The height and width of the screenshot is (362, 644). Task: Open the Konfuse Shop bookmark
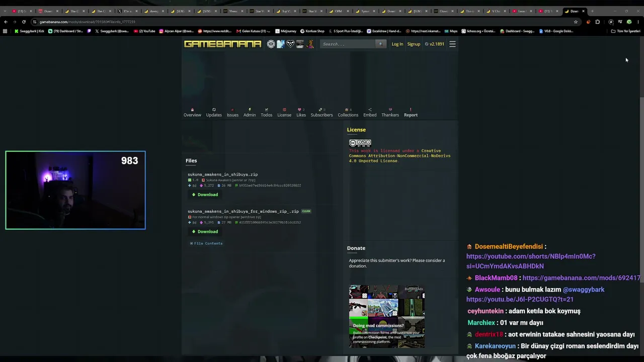click(312, 31)
